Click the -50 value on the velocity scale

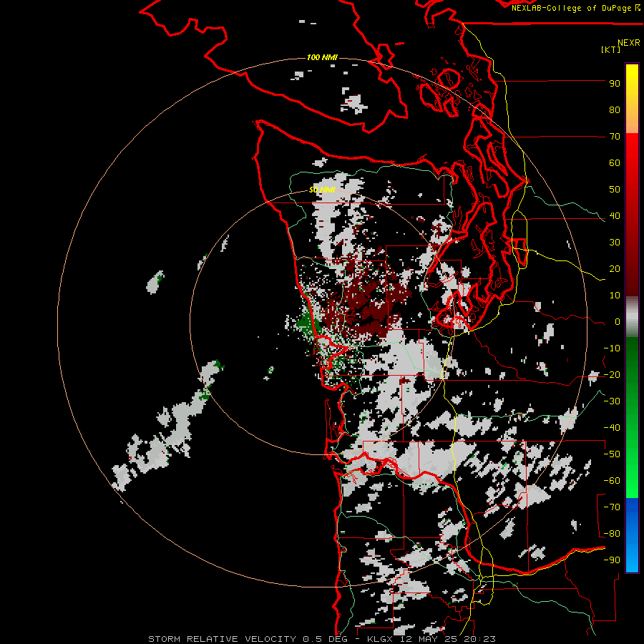click(612, 454)
